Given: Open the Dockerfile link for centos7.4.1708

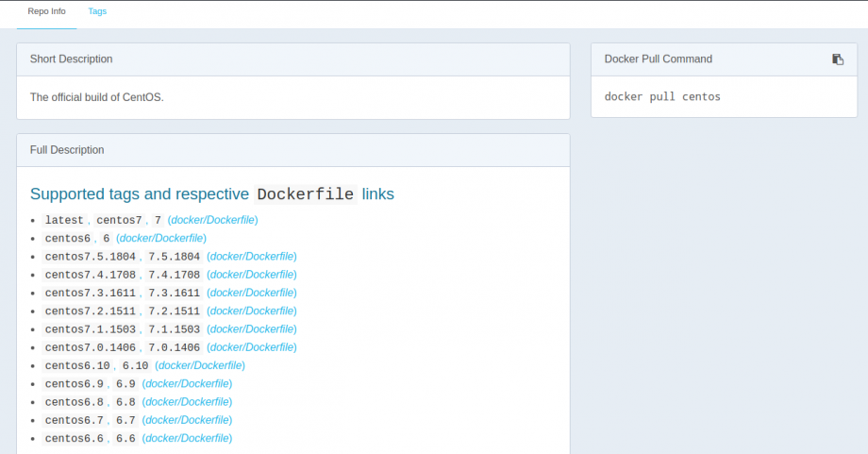Looking at the screenshot, I should pos(252,275).
